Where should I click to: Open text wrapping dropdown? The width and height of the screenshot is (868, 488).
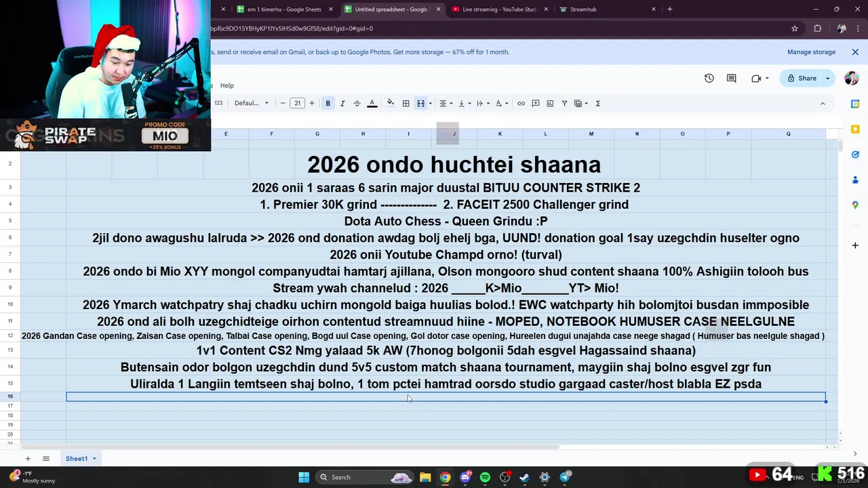tap(482, 103)
